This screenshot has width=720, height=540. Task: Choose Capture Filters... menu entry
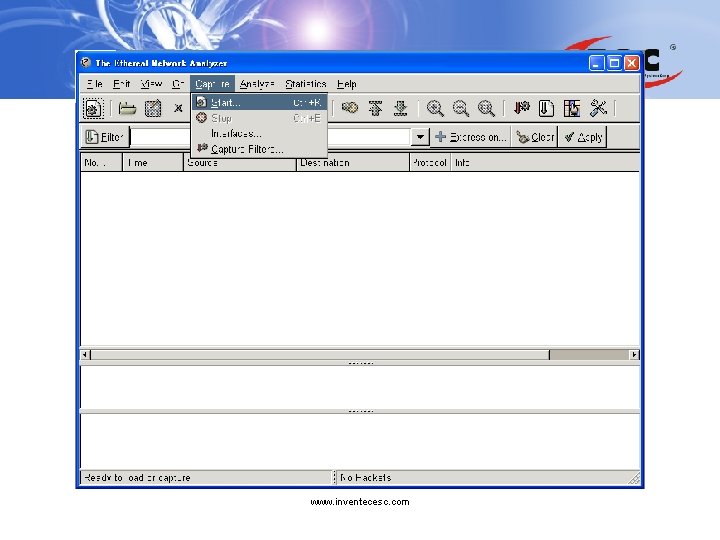coord(259,149)
